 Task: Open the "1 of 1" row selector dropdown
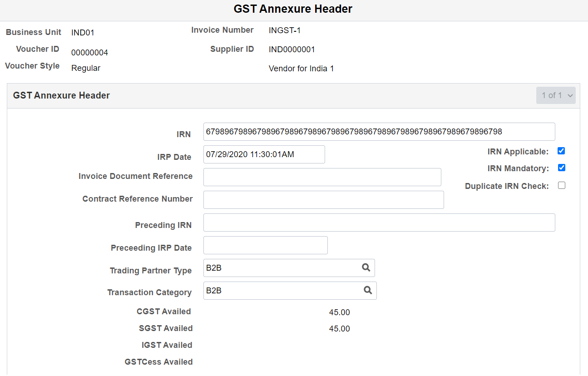(x=556, y=95)
